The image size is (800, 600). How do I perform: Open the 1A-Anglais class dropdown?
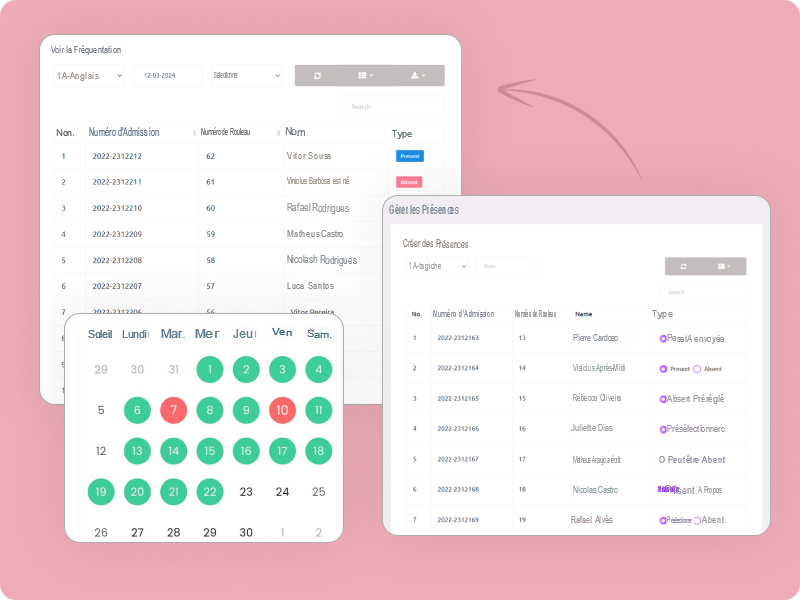(90, 76)
